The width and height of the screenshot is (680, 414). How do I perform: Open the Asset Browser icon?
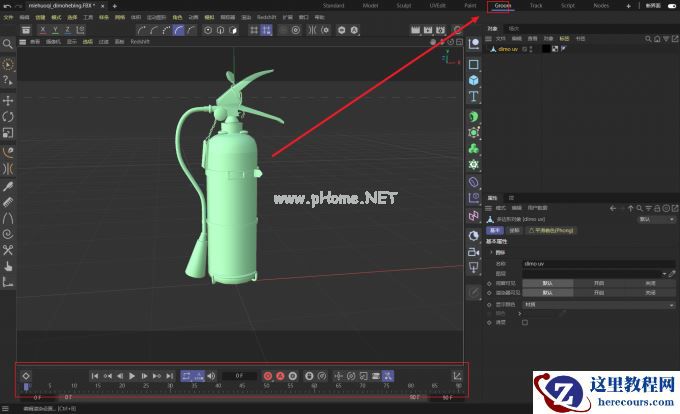click(x=26, y=30)
